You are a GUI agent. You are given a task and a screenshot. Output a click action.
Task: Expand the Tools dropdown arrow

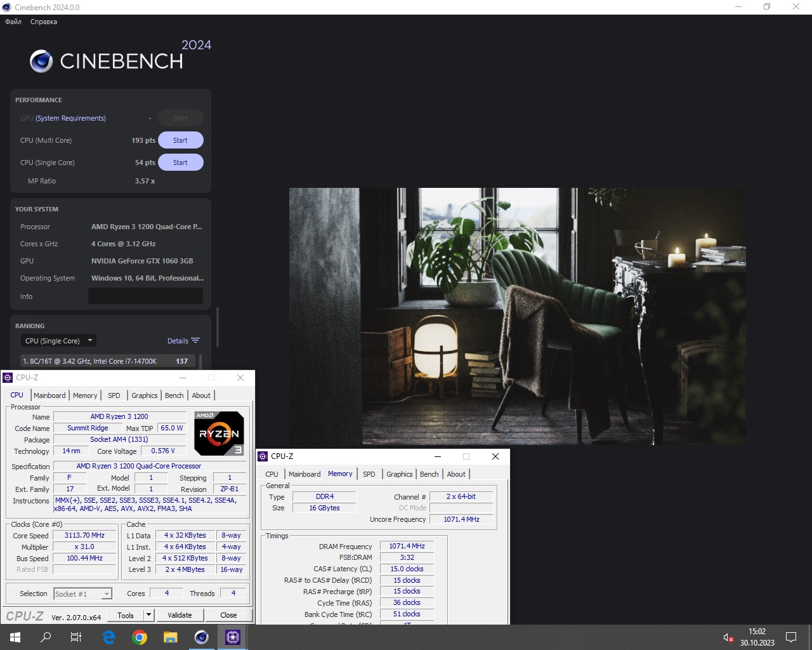pyautogui.click(x=148, y=615)
